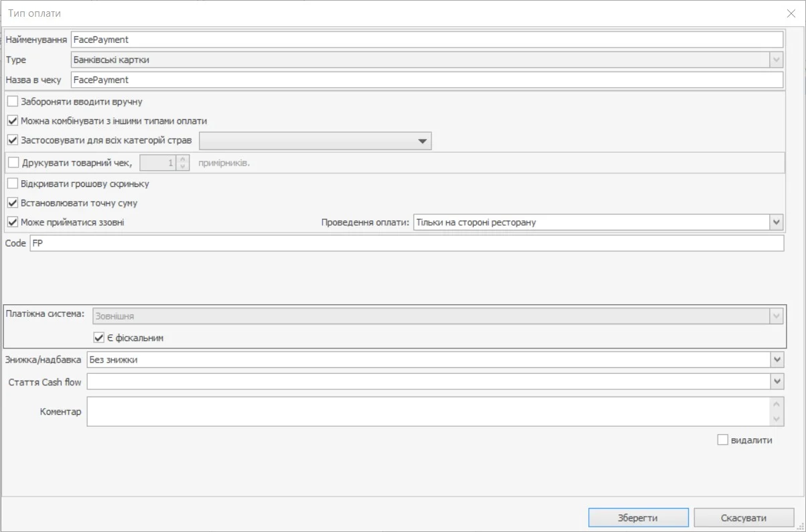Click the Code input field
Viewport: 806px width, 532px height.
[406, 243]
